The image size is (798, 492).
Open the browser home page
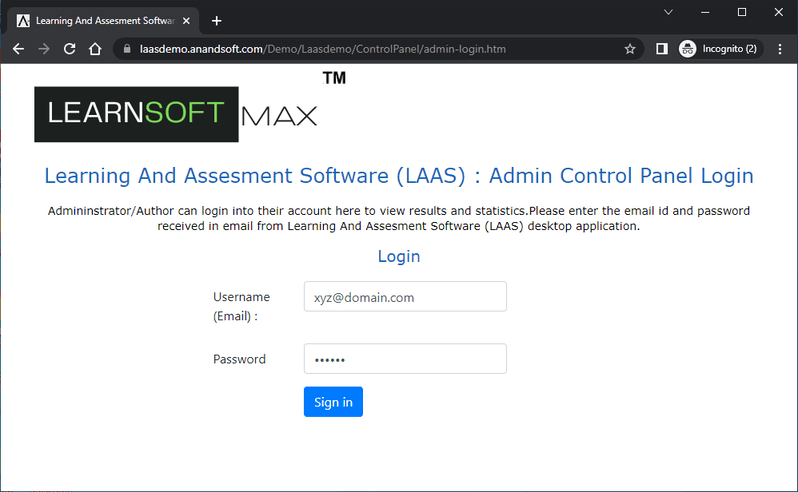tap(95, 49)
